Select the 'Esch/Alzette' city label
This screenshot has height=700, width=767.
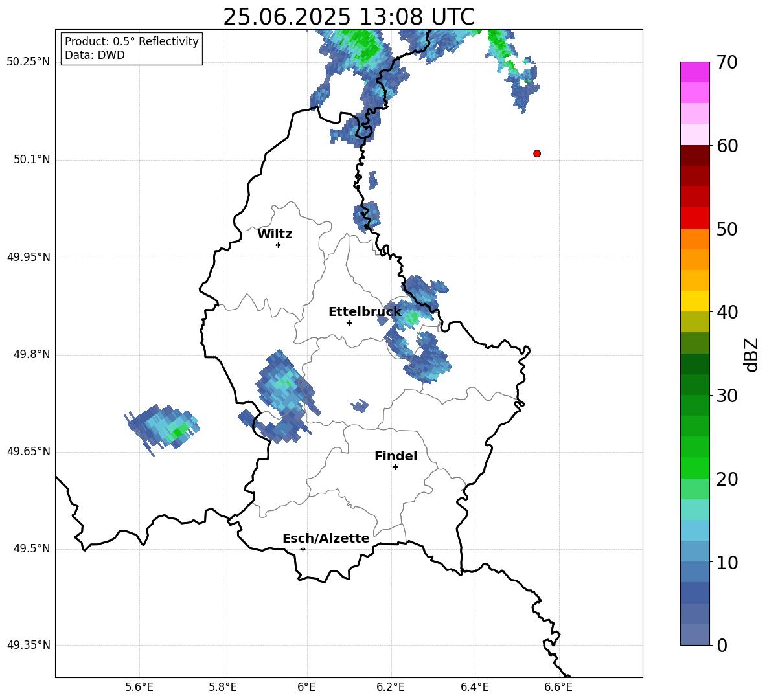(326, 538)
